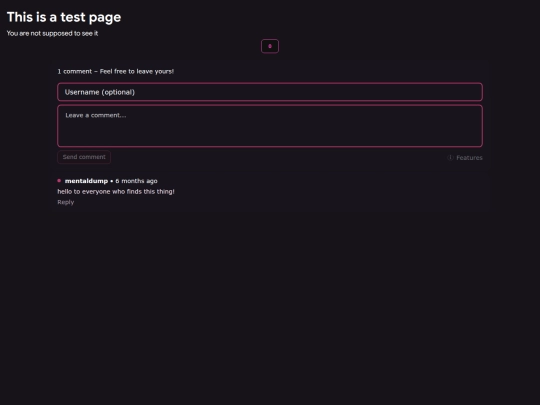The height and width of the screenshot is (405, 540).
Task: Click the 'This is a test page' heading
Action: coord(64,17)
